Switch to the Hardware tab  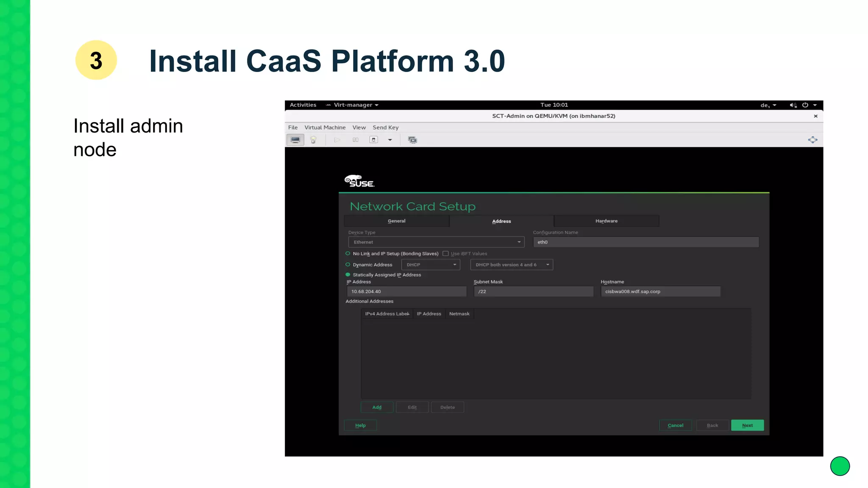(x=606, y=221)
